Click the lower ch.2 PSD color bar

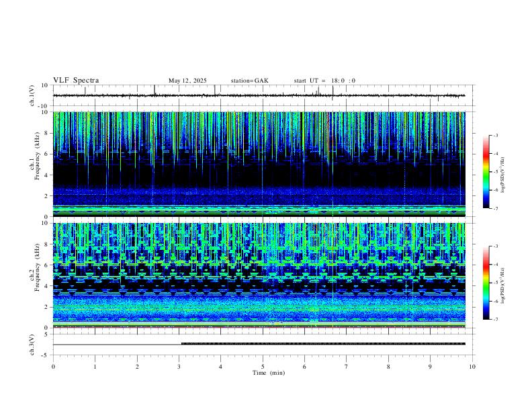[486, 283]
